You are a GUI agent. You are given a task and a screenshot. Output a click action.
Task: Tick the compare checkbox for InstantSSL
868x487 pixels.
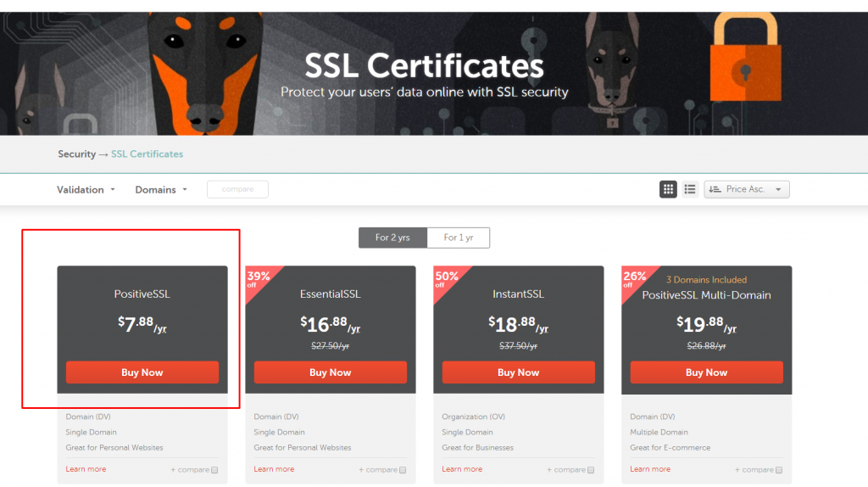click(591, 470)
